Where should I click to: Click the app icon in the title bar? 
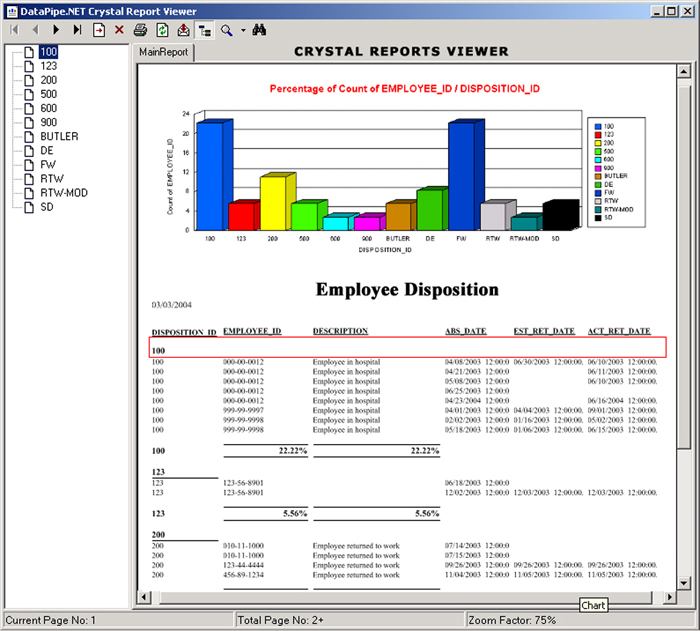coord(12,12)
